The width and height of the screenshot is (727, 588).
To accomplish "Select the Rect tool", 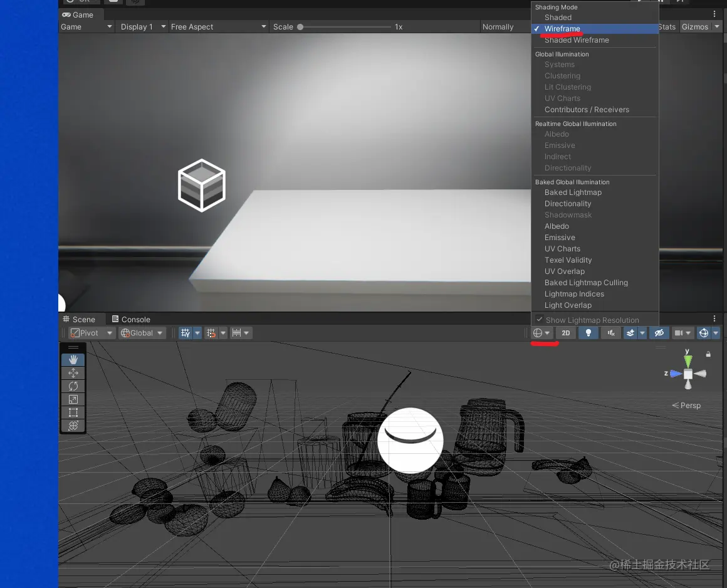I will pos(73,412).
